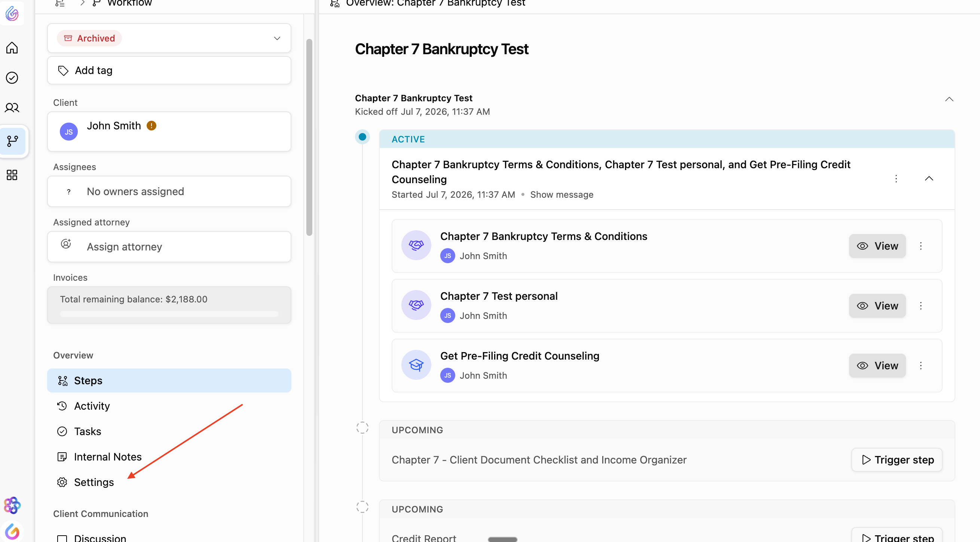
Task: Open the Tasks checkmark icon in sidebar
Action: (12, 77)
